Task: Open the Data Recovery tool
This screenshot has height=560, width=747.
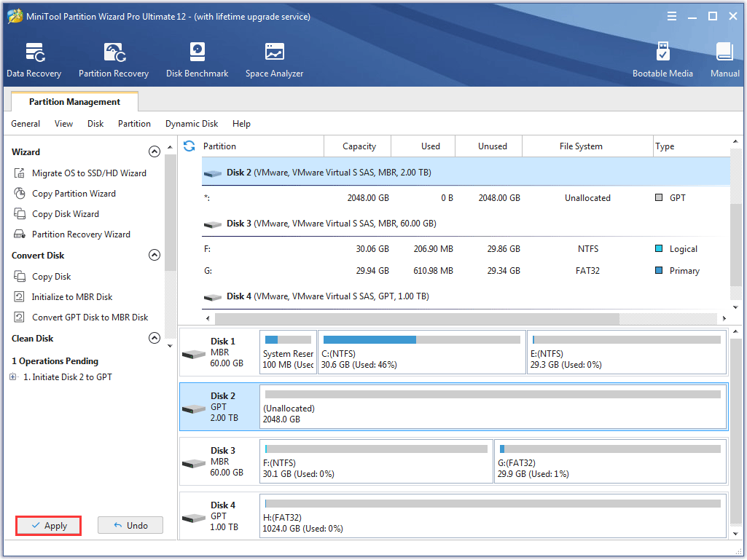Action: pyautogui.click(x=34, y=60)
